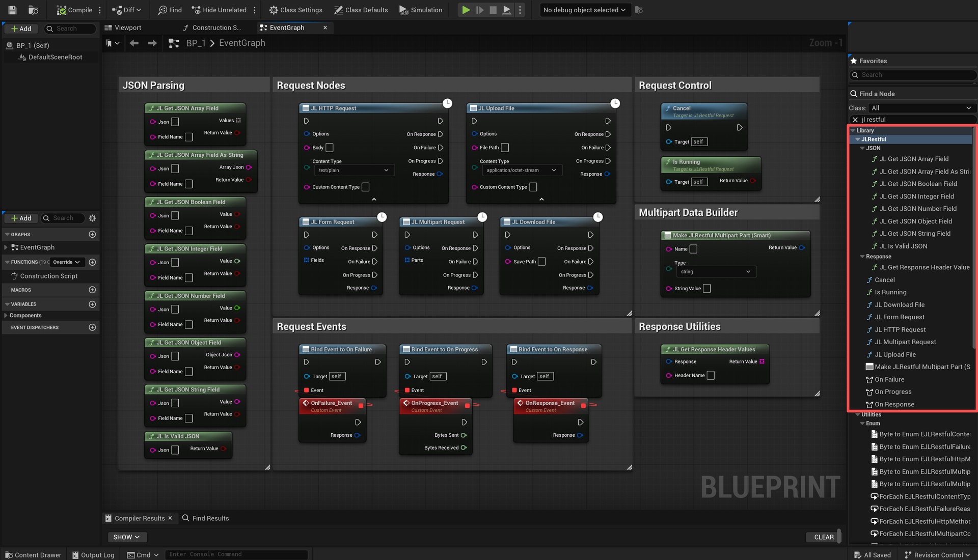This screenshot has width=978, height=560.
Task: Navigate forward in graph history
Action: (152, 43)
